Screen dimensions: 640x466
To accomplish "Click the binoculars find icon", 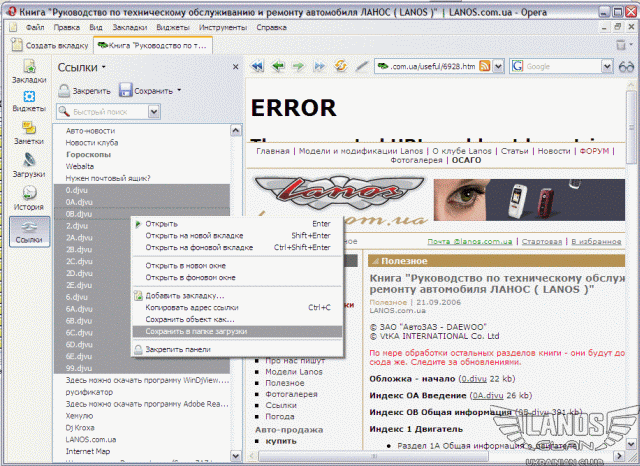I will (x=625, y=66).
